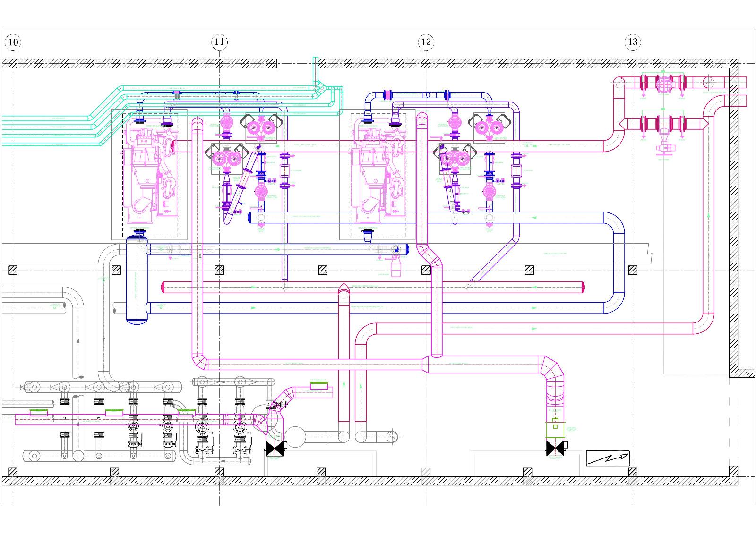Click black crossed-box symbol beside the north arrow
Screen dimensions: 756x534
click(x=555, y=448)
